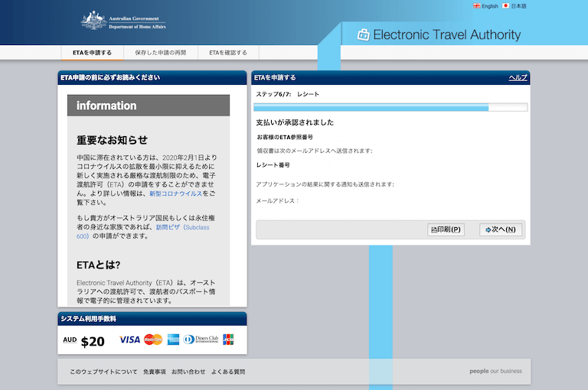The width and height of the screenshot is (588, 390).
Task: Click the システム利用手数料 panel header
Action: pyautogui.click(x=152, y=319)
